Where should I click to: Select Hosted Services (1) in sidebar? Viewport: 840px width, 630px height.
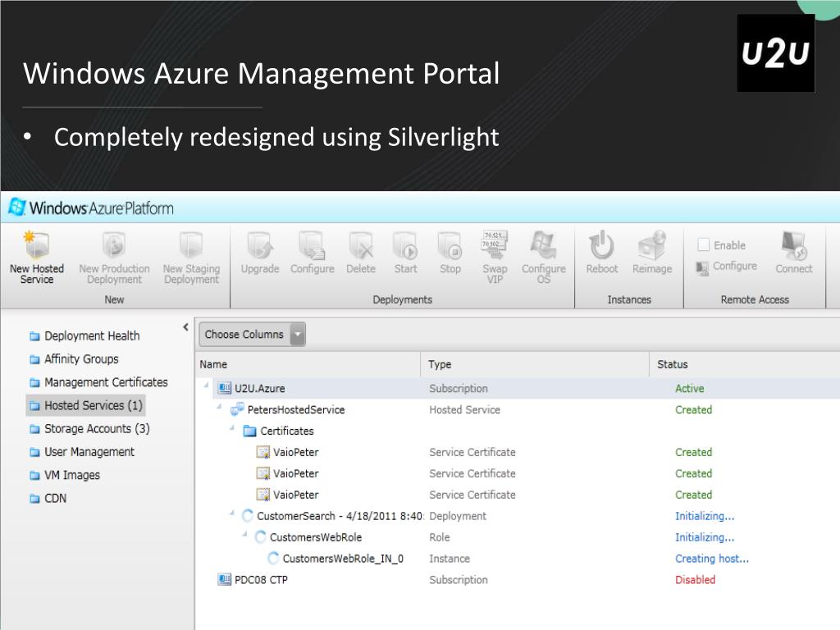click(85, 405)
